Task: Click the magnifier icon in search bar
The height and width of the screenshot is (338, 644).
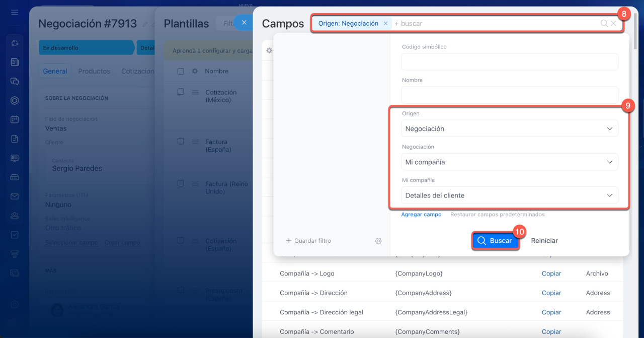Action: coord(604,23)
